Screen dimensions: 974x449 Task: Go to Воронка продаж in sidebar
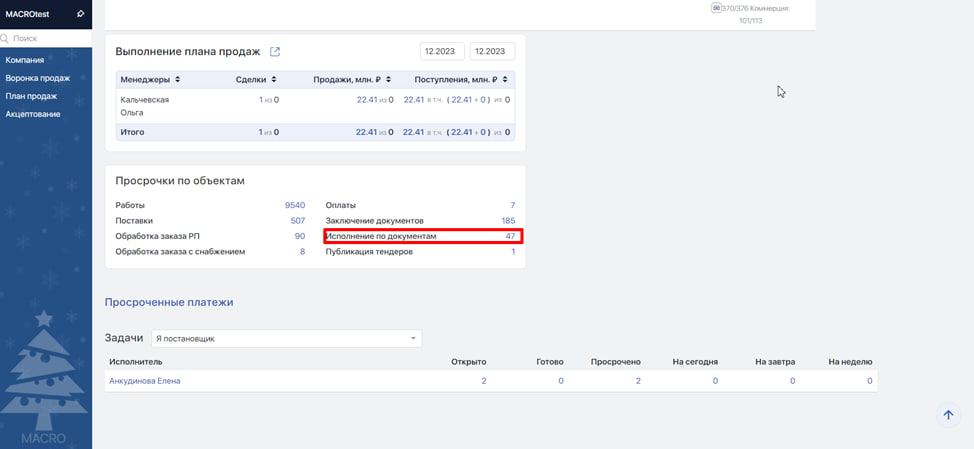[x=37, y=78]
